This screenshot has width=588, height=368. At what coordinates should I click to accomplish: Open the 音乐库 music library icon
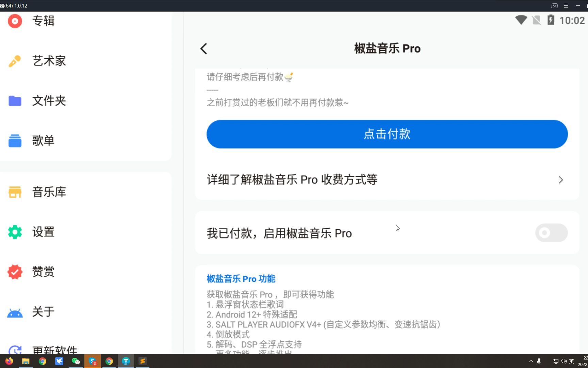(x=15, y=192)
